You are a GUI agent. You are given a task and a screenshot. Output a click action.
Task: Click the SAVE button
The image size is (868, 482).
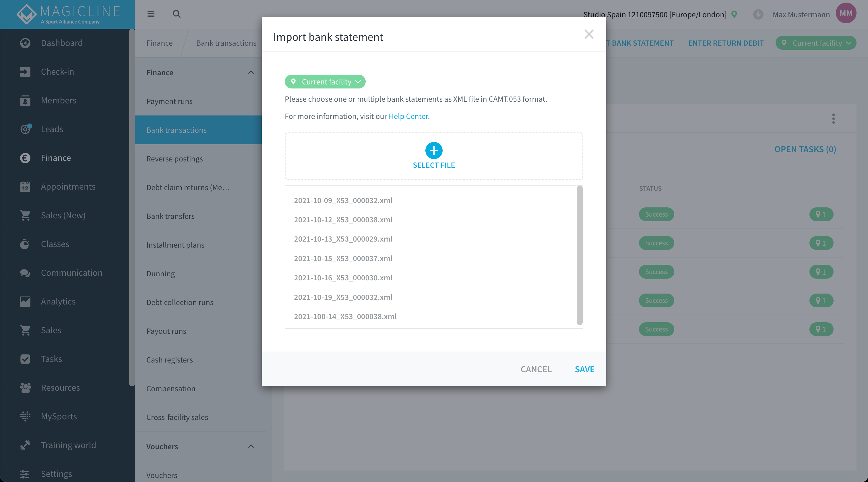coord(584,369)
